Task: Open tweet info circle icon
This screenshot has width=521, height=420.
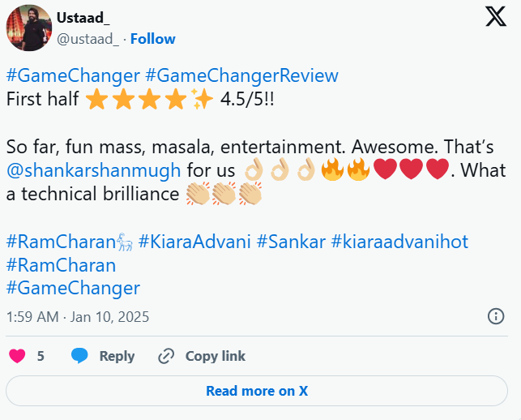Action: pos(496,316)
